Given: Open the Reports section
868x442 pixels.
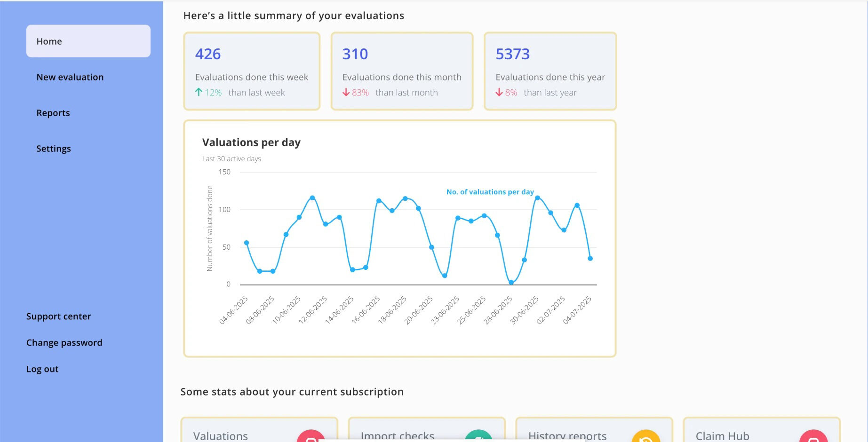Looking at the screenshot, I should (53, 113).
